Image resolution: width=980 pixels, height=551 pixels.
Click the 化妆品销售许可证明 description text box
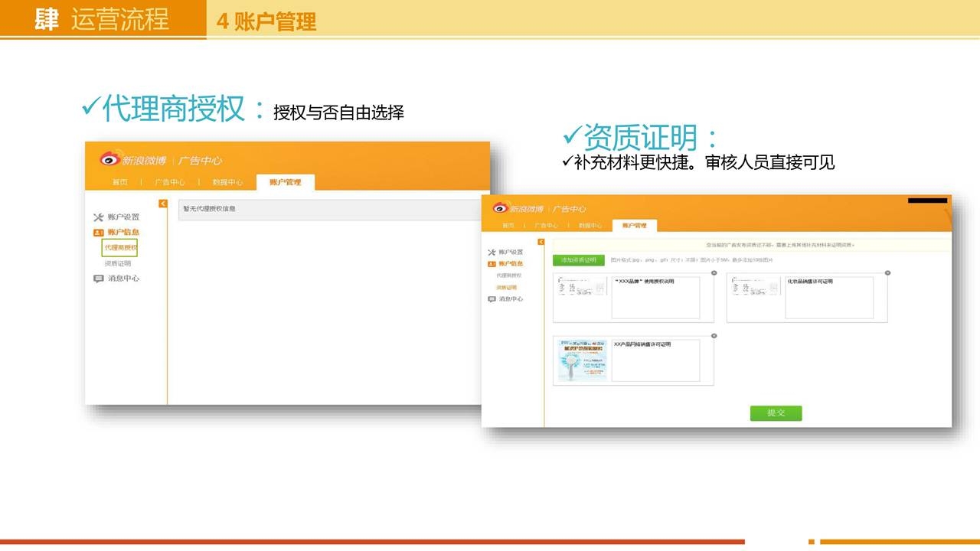[828, 298]
